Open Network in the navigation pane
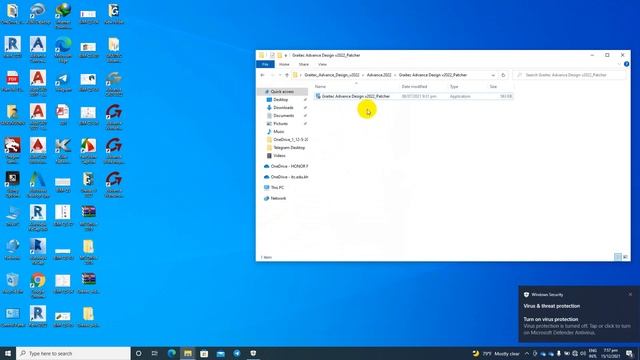This screenshot has height=360, width=640. click(x=278, y=198)
